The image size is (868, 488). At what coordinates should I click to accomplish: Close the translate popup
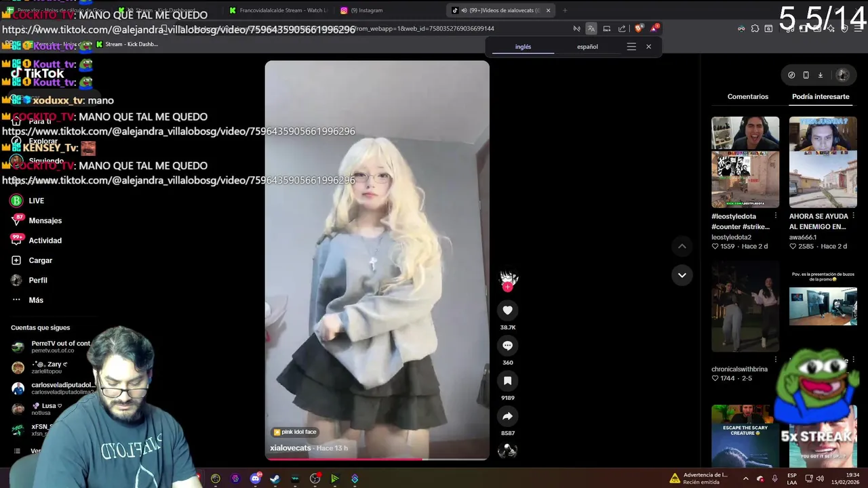click(648, 47)
